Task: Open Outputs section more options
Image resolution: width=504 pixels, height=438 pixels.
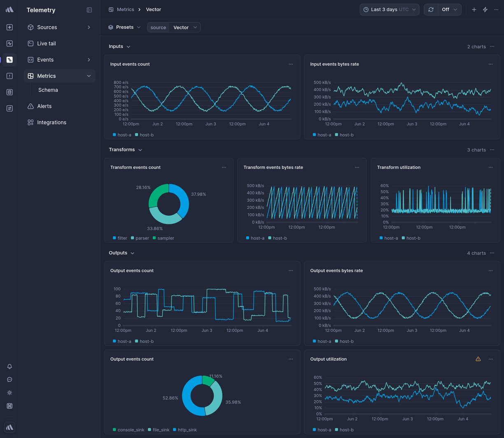Action: click(x=492, y=253)
